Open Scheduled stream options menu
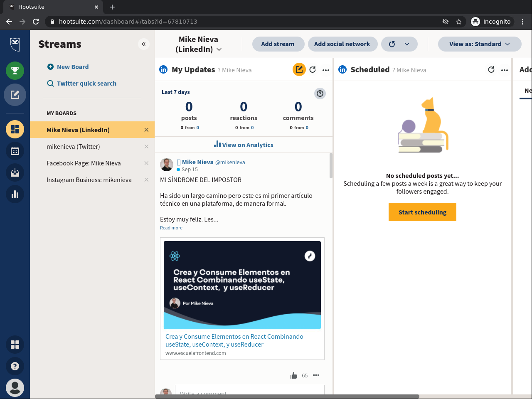Image resolution: width=532 pixels, height=399 pixels. 505,70
